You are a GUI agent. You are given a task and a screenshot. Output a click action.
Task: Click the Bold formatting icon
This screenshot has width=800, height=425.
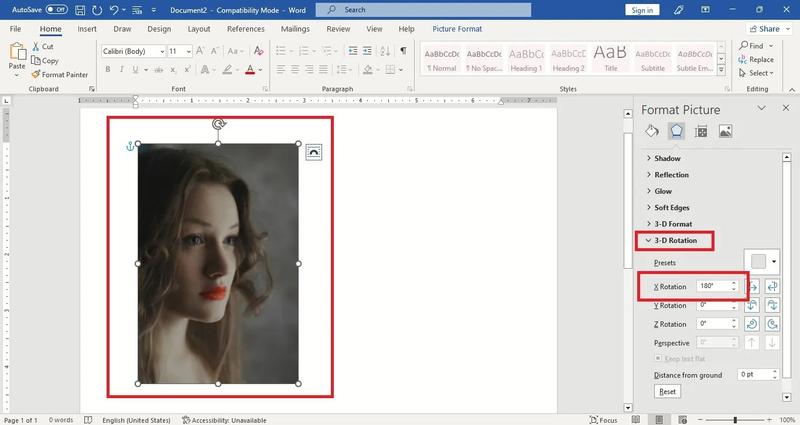108,69
